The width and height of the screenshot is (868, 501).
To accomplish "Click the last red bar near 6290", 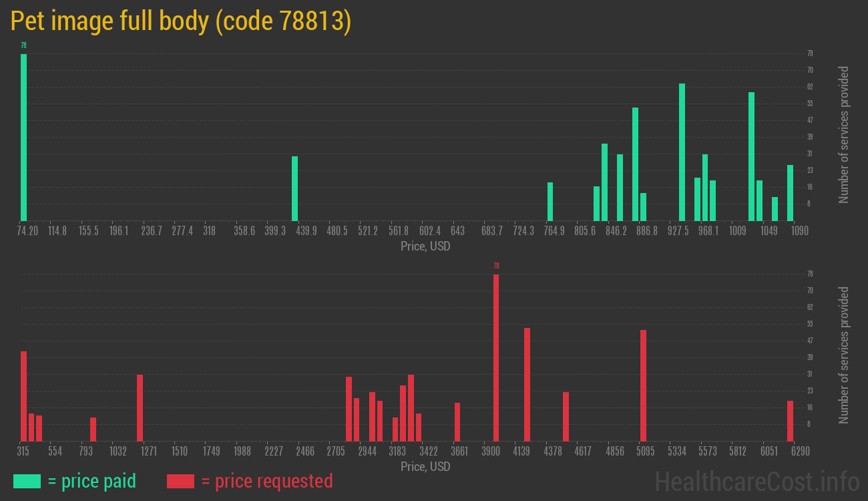I will point(790,420).
